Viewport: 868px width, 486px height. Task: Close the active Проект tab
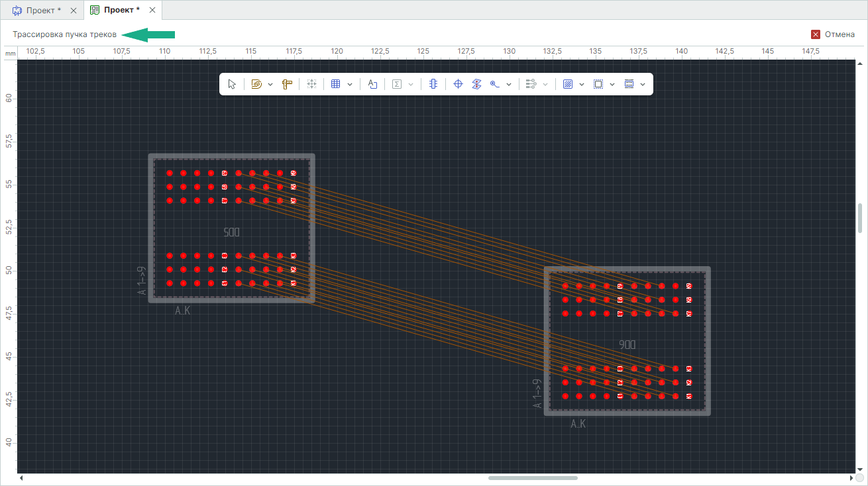pos(152,10)
